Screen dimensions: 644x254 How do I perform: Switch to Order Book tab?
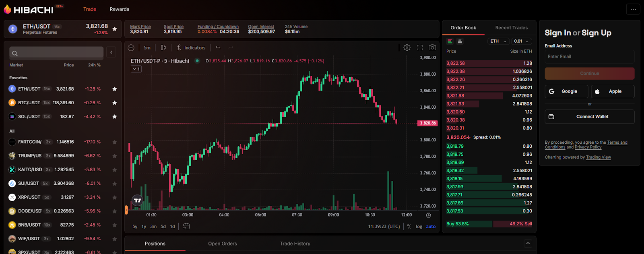(x=463, y=28)
